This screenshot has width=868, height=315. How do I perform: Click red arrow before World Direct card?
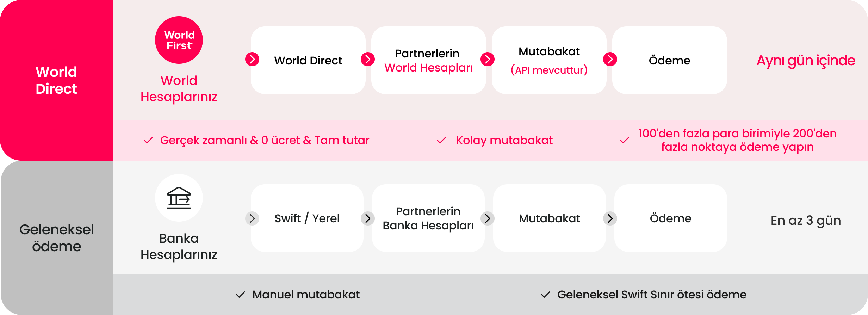252,59
